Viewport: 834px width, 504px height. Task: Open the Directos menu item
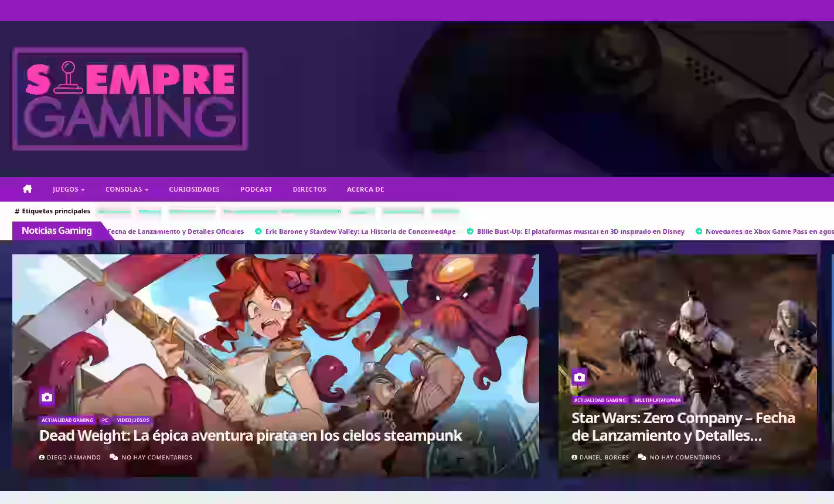click(x=309, y=189)
